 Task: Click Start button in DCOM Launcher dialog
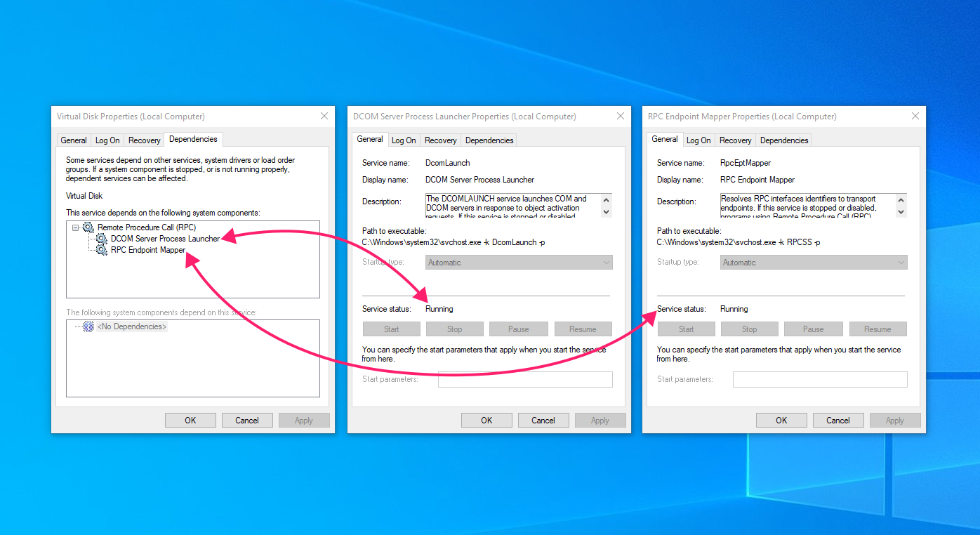(x=392, y=329)
